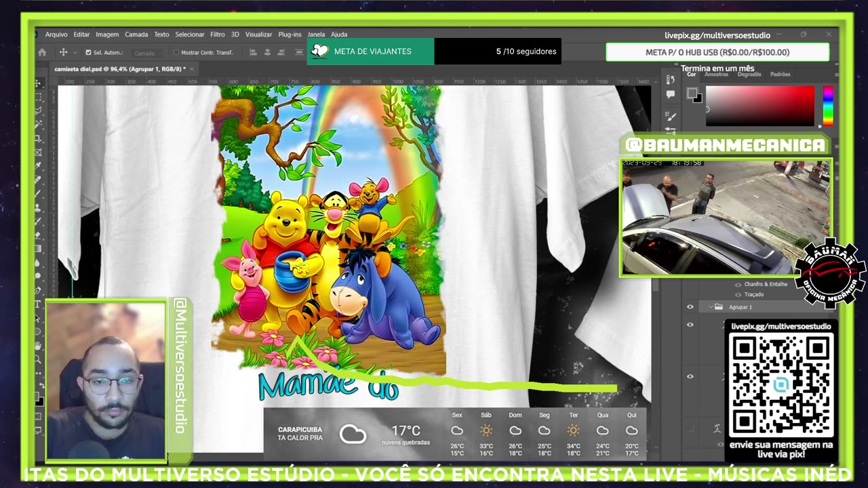Image resolution: width=868 pixels, height=488 pixels.
Task: Click the align right edges icon
Action: (281, 52)
